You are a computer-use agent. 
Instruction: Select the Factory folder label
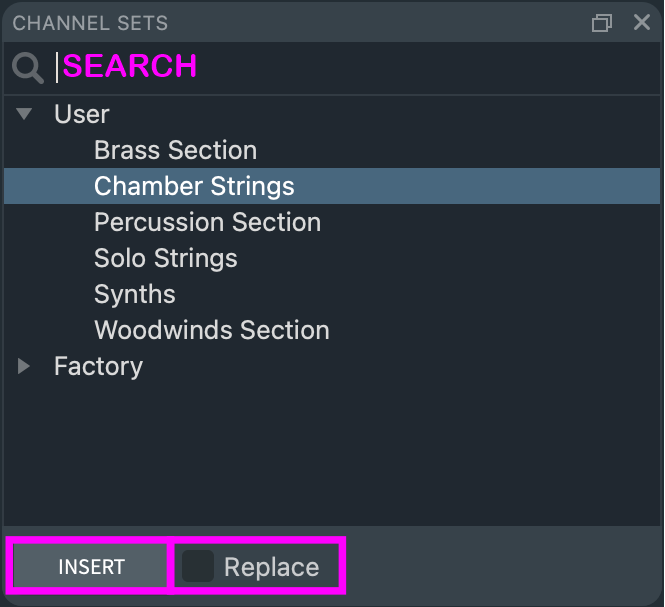point(98,366)
